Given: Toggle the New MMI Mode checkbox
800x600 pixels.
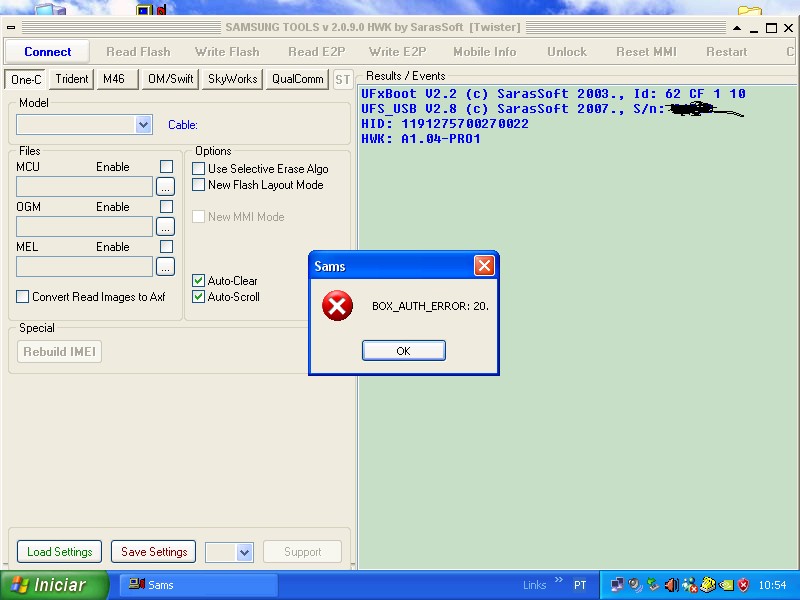Looking at the screenshot, I should coord(198,217).
